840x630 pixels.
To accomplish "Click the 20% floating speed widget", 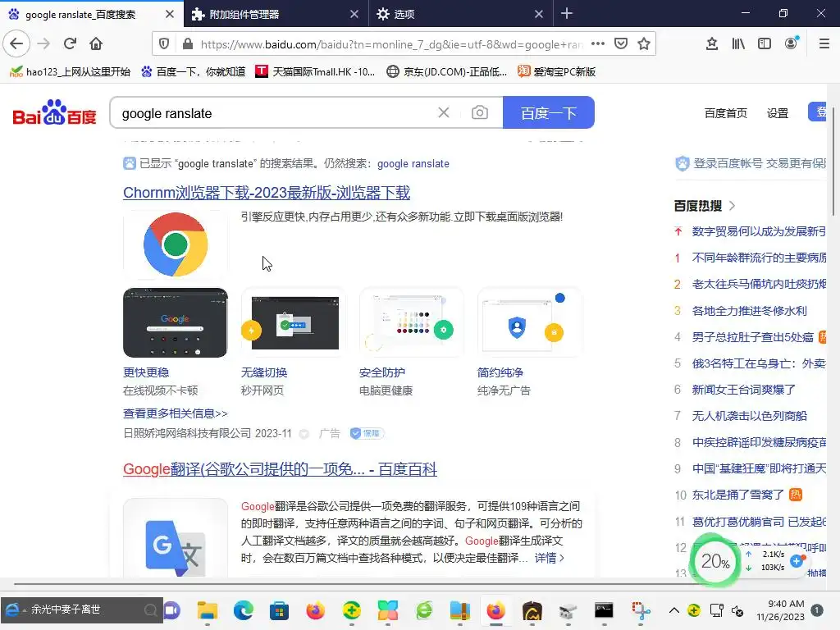I will click(715, 560).
